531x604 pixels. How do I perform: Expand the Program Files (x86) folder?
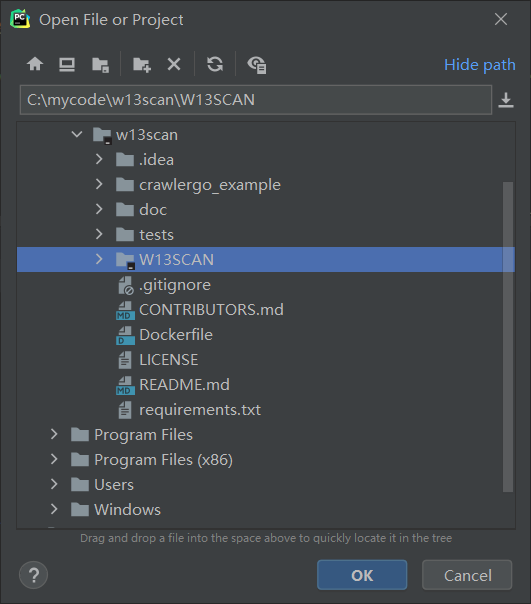tap(54, 459)
